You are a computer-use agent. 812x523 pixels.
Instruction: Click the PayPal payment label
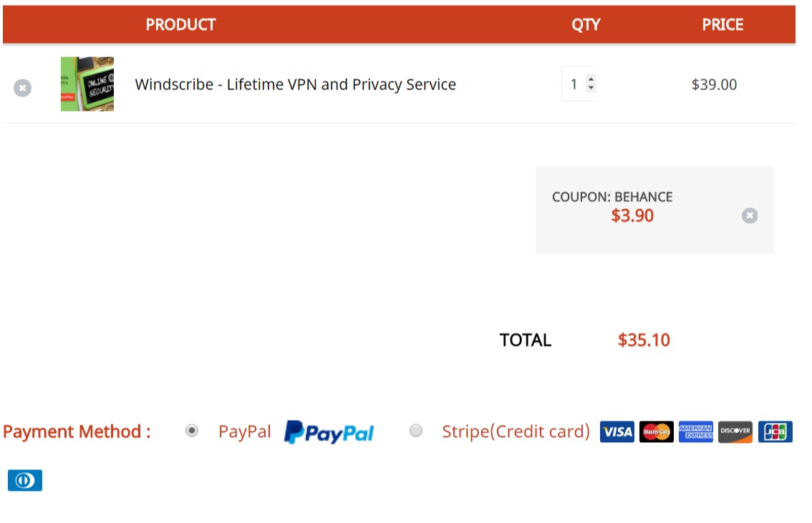244,431
